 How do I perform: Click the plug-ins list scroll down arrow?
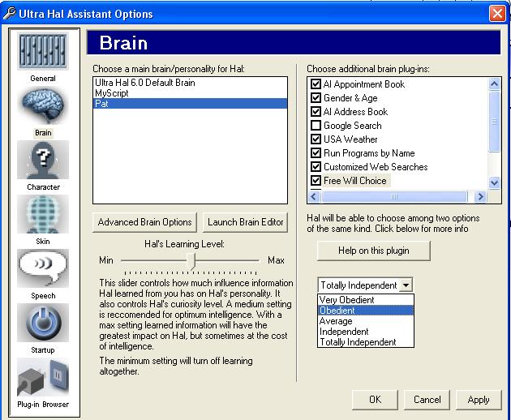495,182
